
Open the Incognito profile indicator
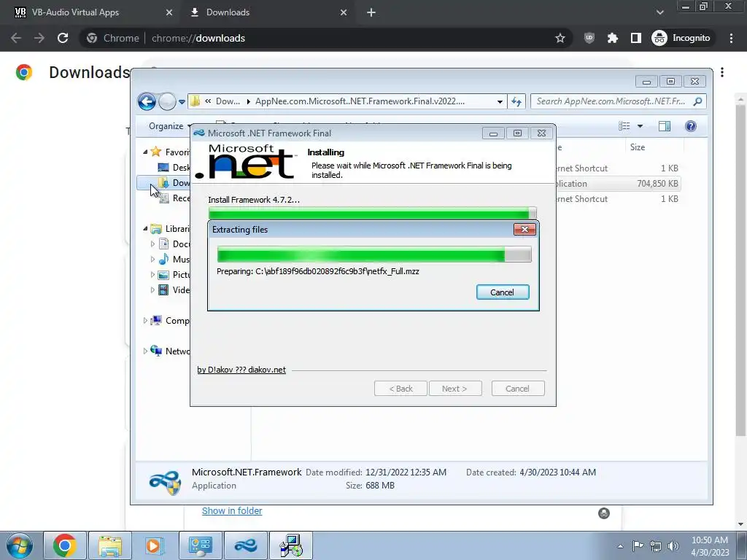point(681,38)
